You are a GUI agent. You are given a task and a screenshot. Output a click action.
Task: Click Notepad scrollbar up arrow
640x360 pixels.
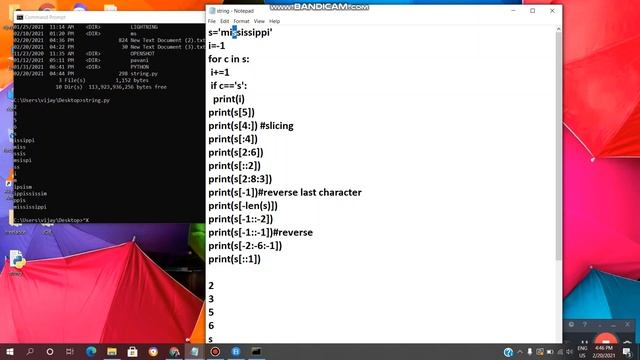tap(558, 29)
